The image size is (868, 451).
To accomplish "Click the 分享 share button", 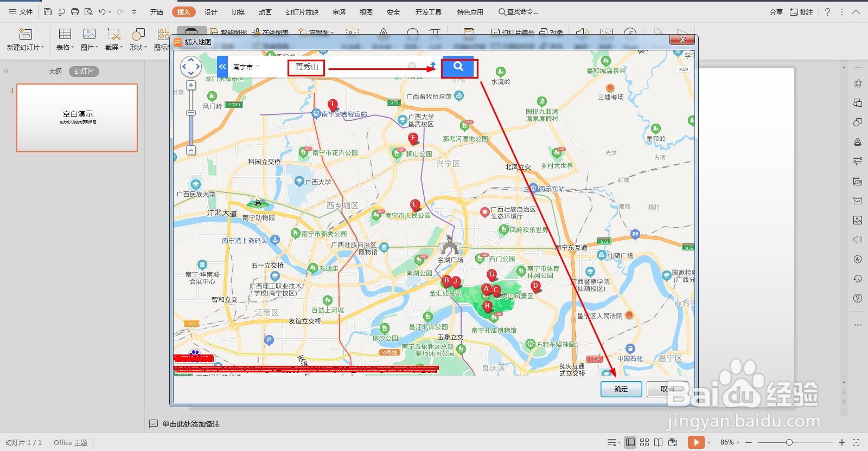I will (776, 11).
